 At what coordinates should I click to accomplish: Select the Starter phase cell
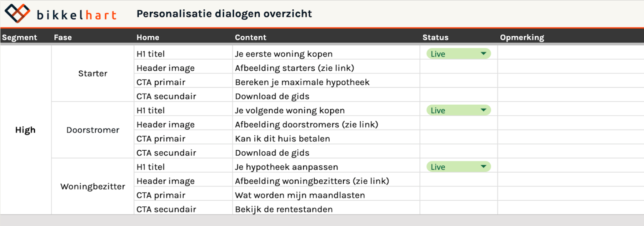[93, 73]
